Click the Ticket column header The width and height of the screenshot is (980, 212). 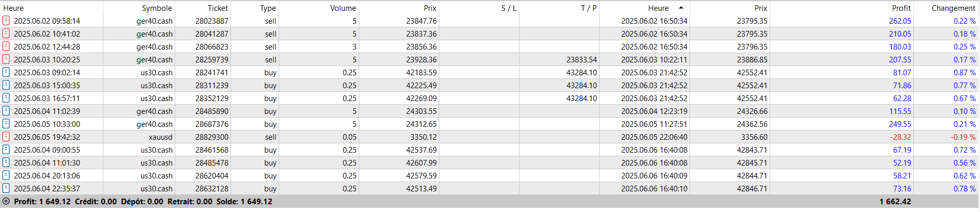coord(218,8)
